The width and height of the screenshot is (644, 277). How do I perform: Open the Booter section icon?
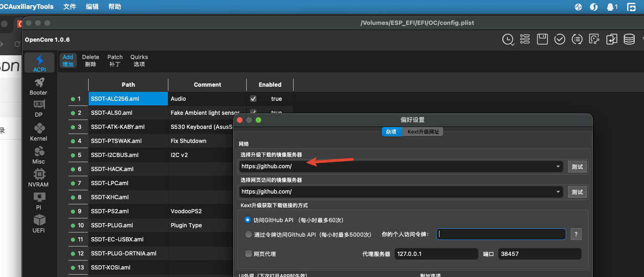click(39, 84)
